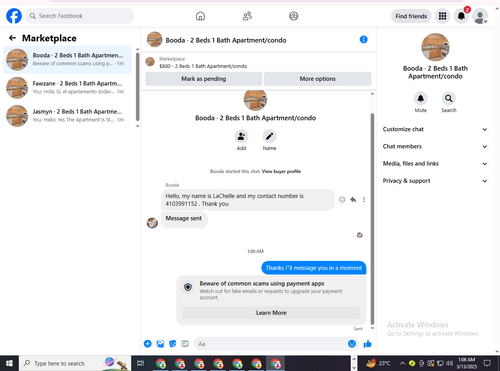Open the Friends icon in top bar
This screenshot has width=500, height=371.
[x=247, y=16]
